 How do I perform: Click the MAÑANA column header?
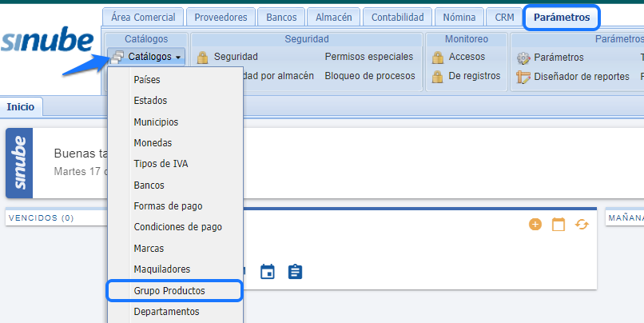(x=626, y=218)
